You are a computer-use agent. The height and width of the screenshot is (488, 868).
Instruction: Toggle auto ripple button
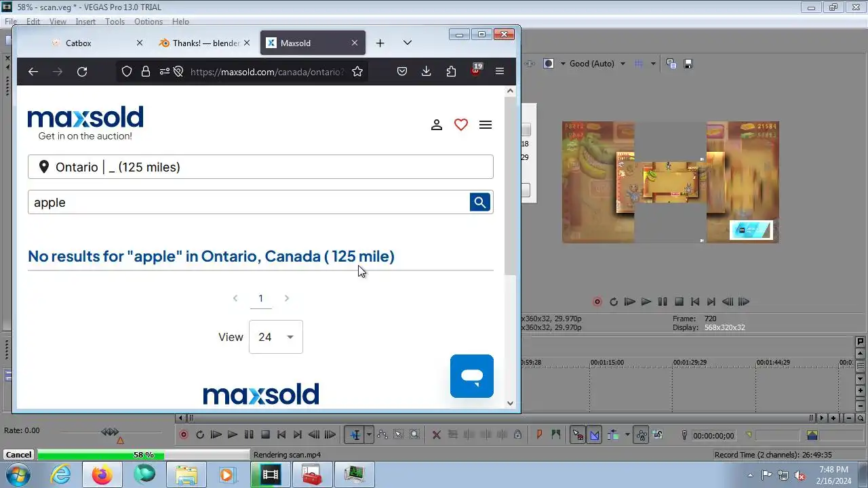[x=613, y=435]
